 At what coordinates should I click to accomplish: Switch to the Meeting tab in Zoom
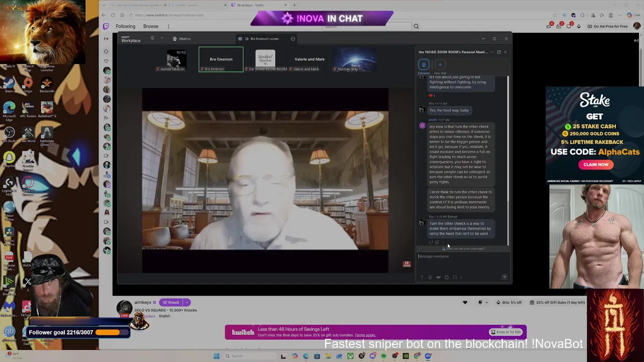coord(182,39)
